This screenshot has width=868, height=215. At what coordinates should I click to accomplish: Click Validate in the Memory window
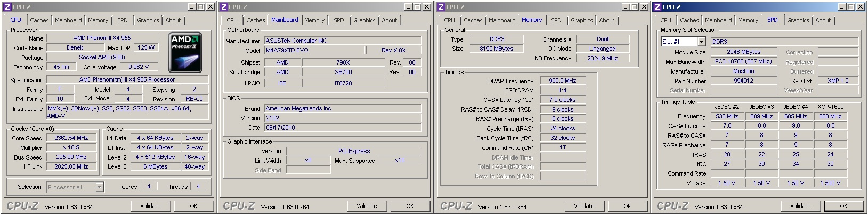[x=584, y=206]
